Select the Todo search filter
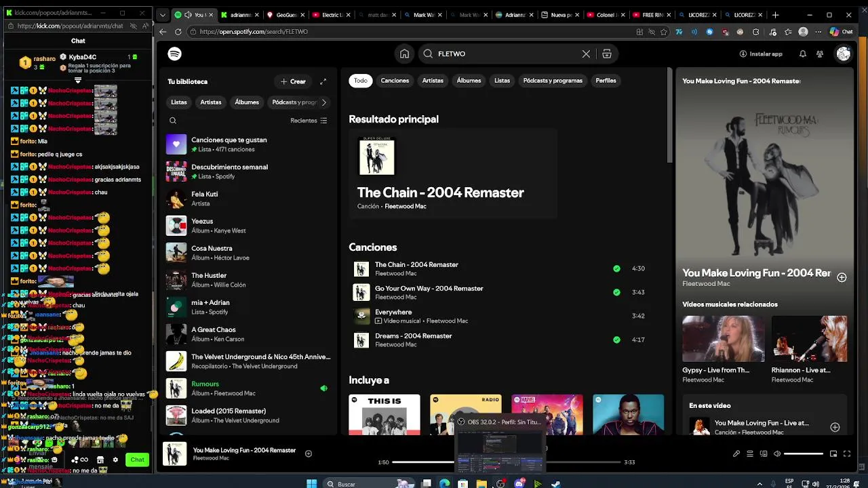This screenshot has width=868, height=488. pos(361,81)
